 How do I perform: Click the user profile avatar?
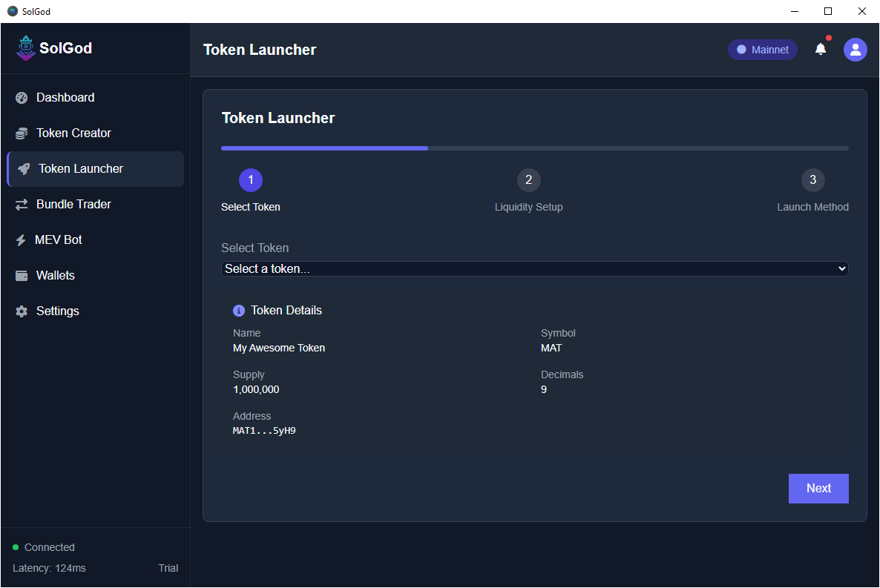coord(855,49)
